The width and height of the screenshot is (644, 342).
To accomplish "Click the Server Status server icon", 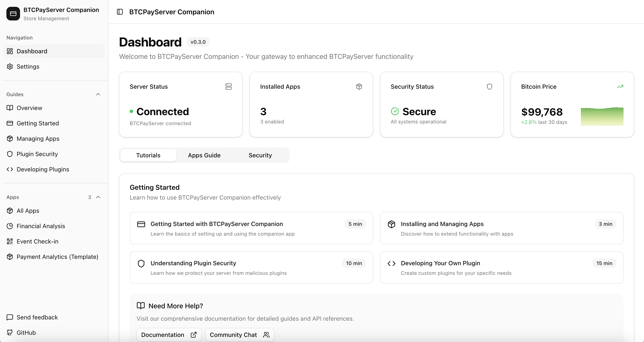I will tap(228, 87).
